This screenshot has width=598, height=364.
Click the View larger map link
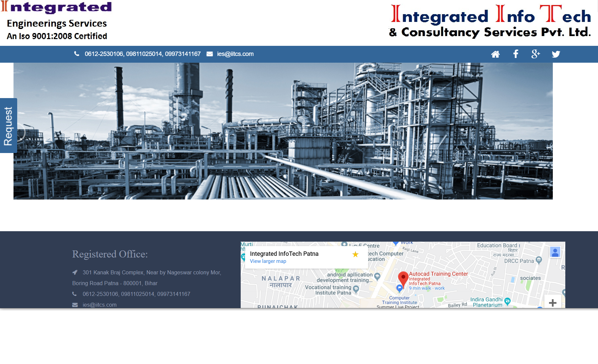click(x=268, y=261)
